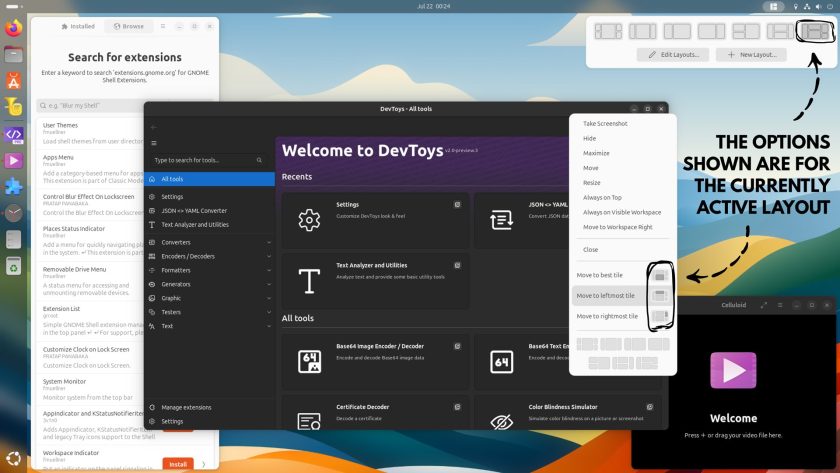Open the Show Apps Ubuntu logo button
The image size is (840, 473).
point(13,459)
